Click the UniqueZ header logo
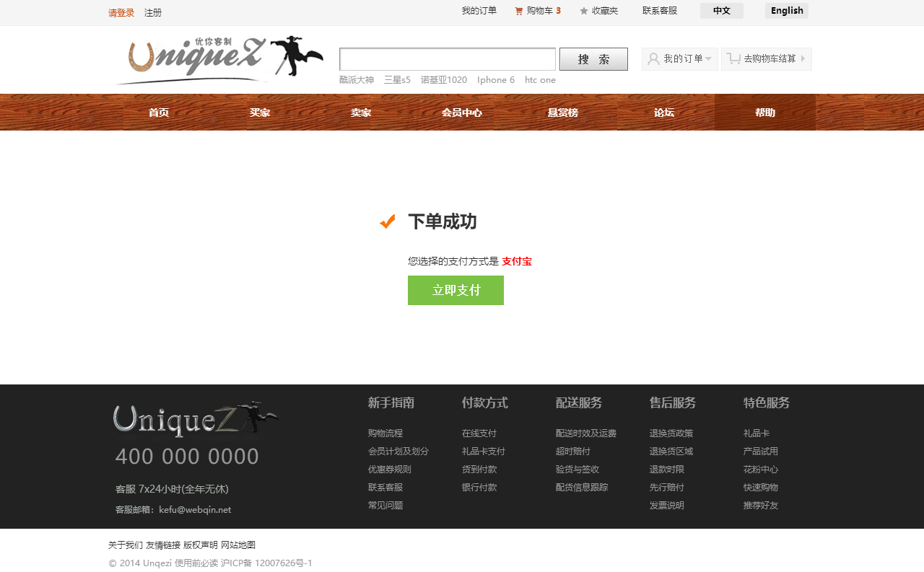The width and height of the screenshot is (924, 572). pos(219,59)
